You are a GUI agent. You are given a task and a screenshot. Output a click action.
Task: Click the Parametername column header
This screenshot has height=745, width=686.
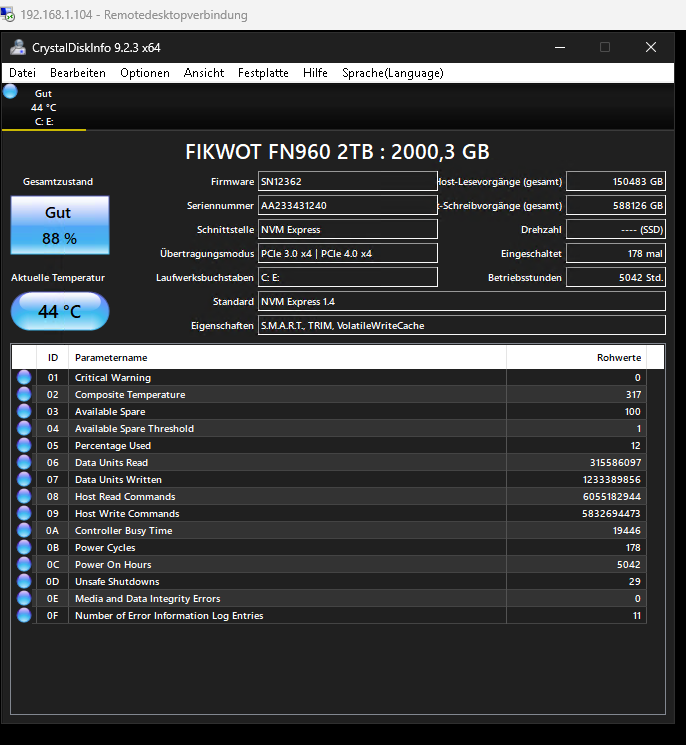pyautogui.click(x=287, y=357)
